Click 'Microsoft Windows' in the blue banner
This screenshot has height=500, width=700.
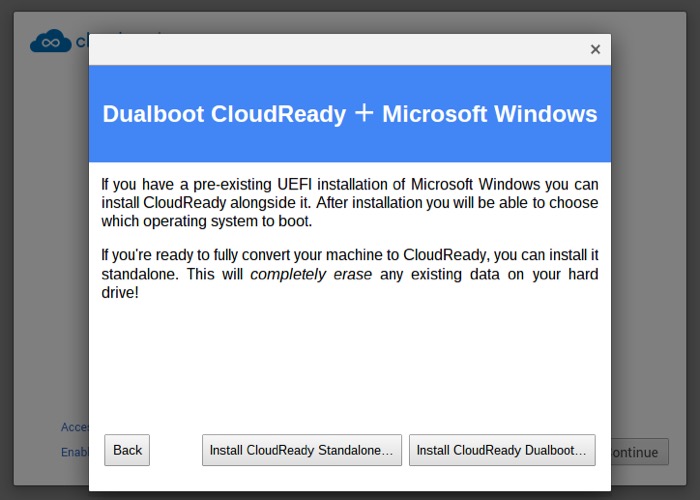(x=489, y=114)
